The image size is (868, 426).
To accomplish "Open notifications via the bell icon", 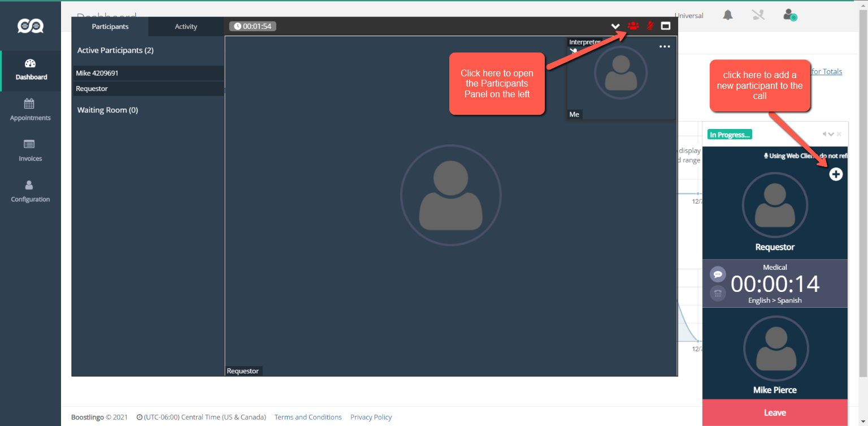I will [x=727, y=15].
